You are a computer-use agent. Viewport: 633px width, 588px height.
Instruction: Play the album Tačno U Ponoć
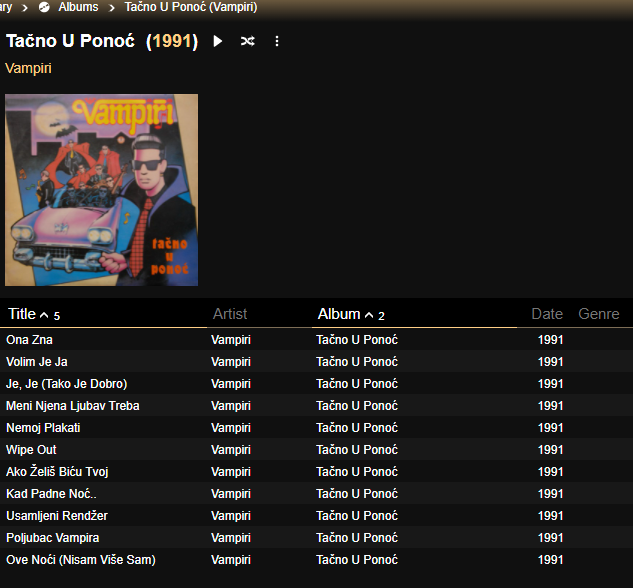(x=218, y=41)
